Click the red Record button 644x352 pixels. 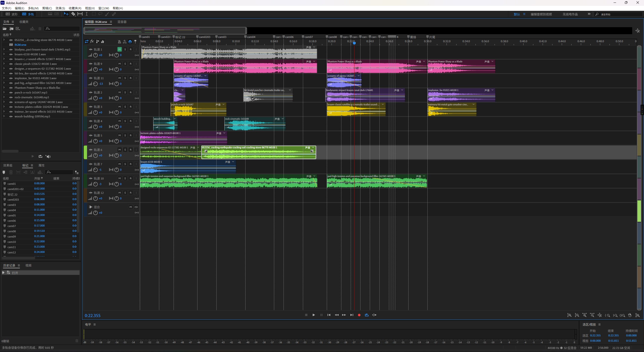pos(359,315)
